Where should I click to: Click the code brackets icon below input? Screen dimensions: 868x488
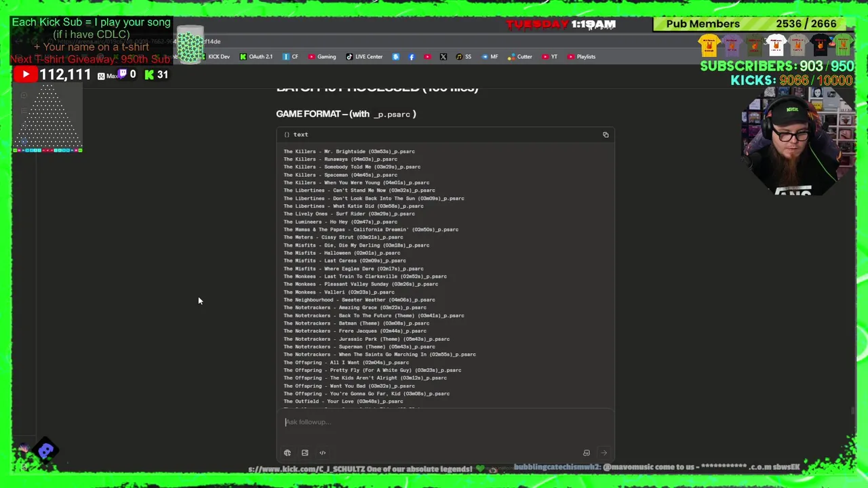[x=323, y=453]
